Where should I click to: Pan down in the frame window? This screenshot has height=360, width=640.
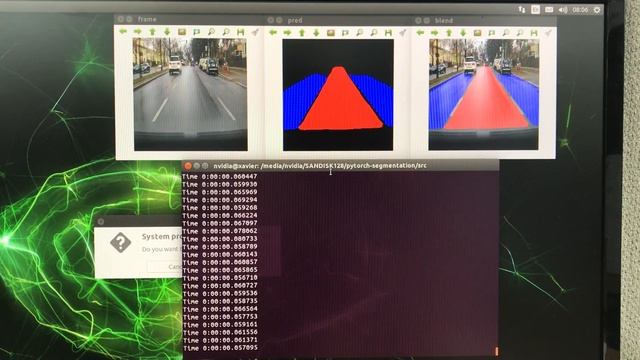pos(167,31)
